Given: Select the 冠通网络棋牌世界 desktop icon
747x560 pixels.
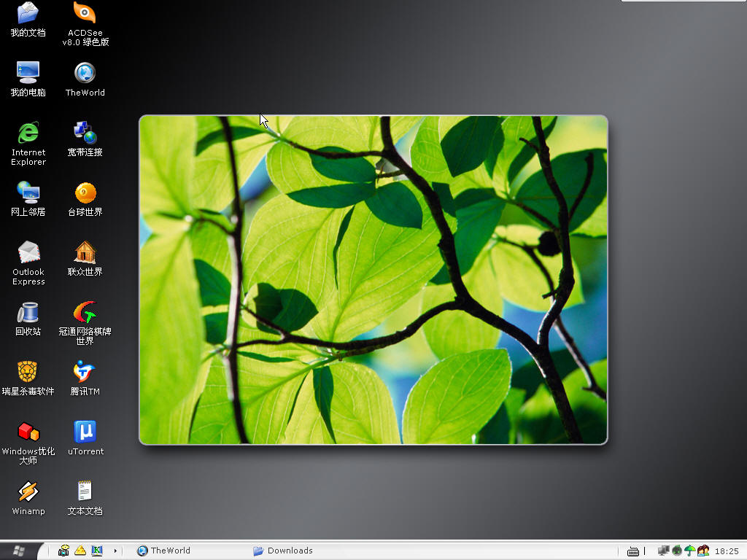Looking at the screenshot, I should click(85, 323).
